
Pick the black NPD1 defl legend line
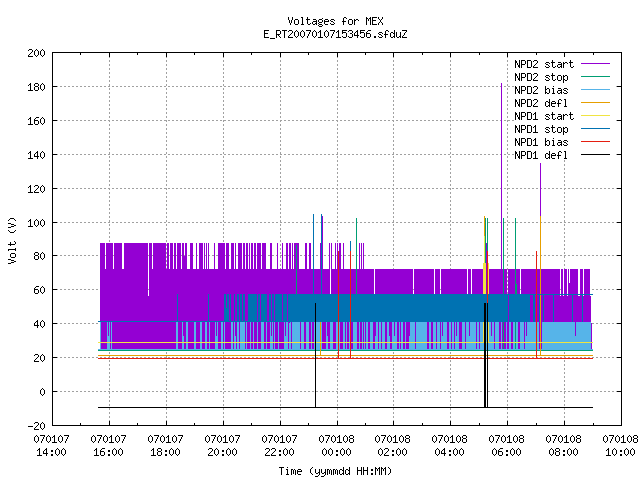point(595,155)
